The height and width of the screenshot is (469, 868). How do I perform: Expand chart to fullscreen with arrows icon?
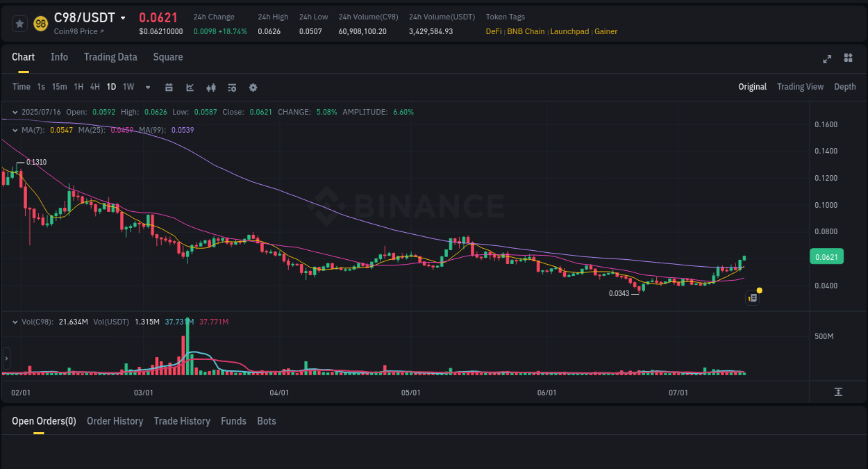826,59
